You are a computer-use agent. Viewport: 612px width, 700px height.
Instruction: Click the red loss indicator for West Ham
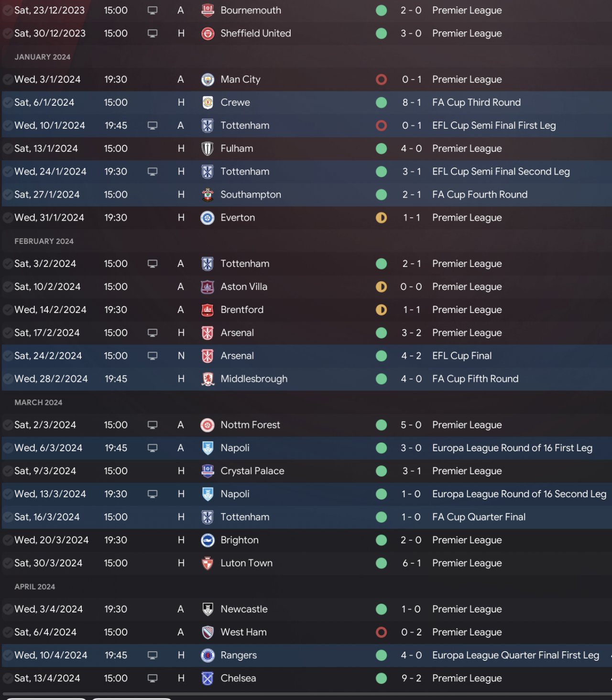tap(381, 632)
